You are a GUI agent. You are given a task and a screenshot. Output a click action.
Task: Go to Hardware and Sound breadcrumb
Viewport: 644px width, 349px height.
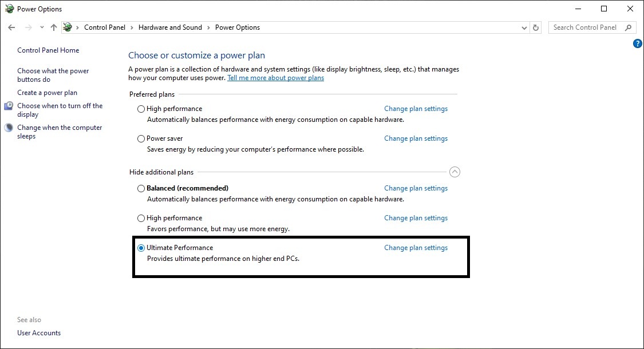click(170, 27)
